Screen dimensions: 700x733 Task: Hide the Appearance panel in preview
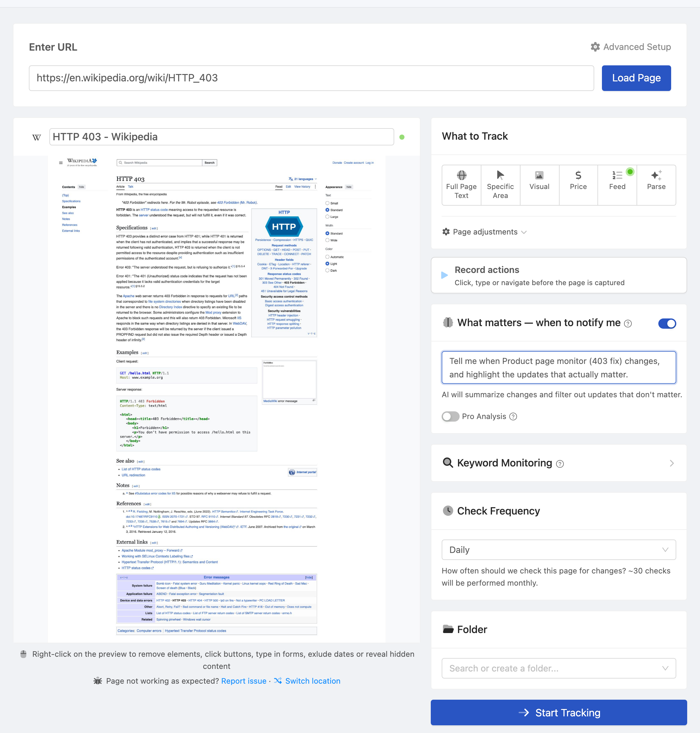pyautogui.click(x=349, y=187)
